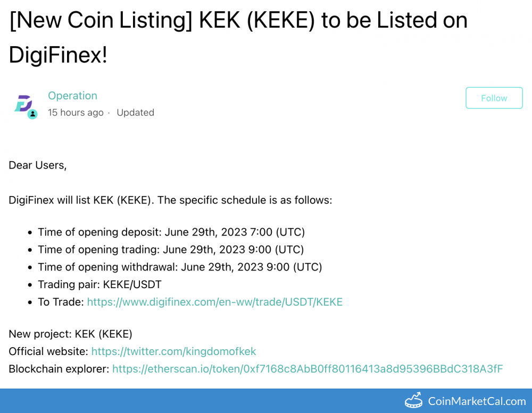Select the opening withdrawal time bullet

(x=179, y=267)
